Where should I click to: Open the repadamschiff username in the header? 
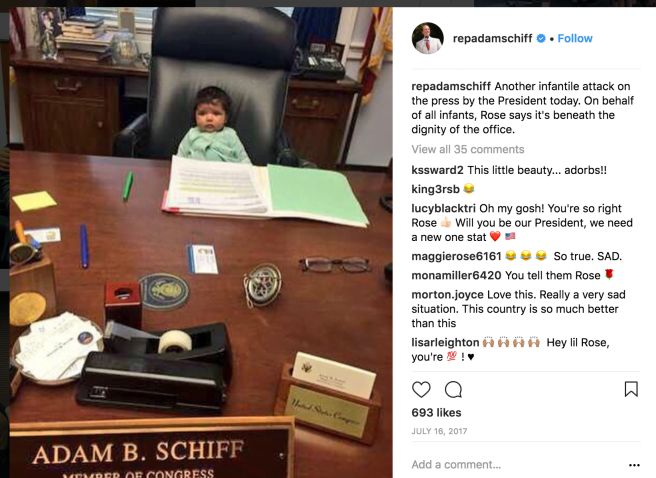click(492, 38)
